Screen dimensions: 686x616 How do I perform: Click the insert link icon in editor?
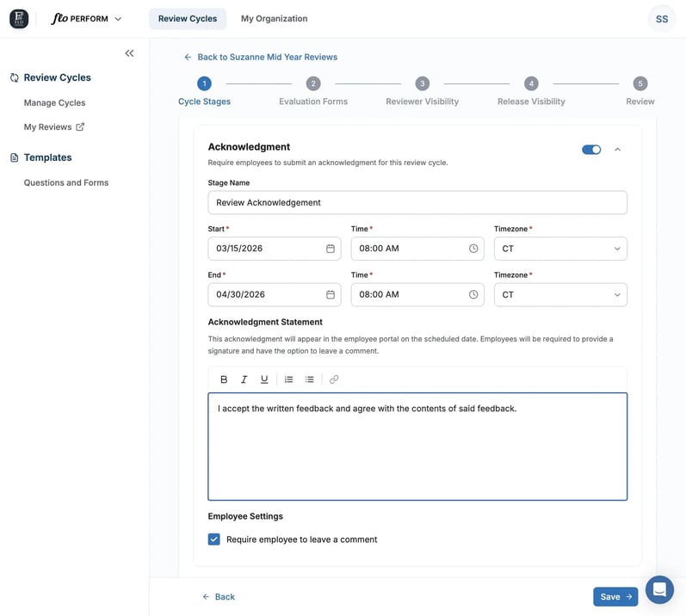334,379
